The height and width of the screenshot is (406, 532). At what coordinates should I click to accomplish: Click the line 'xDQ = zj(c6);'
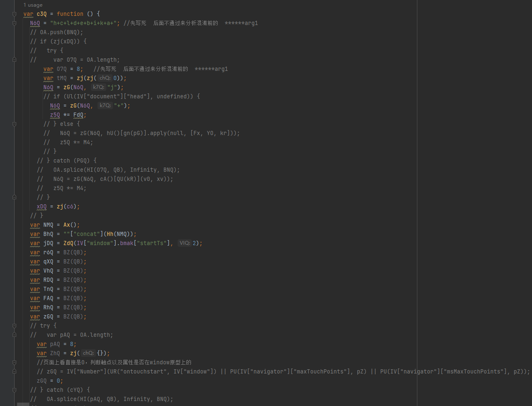tap(58, 206)
